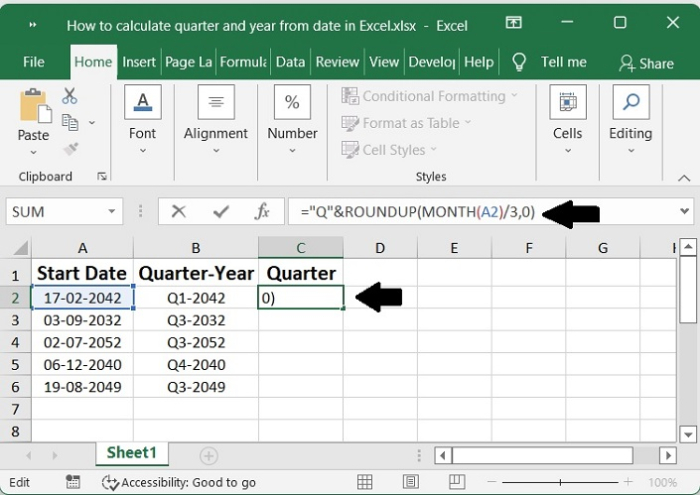This screenshot has width=700, height=495.
Task: Expand the Paste options arrow
Action: click(33, 152)
